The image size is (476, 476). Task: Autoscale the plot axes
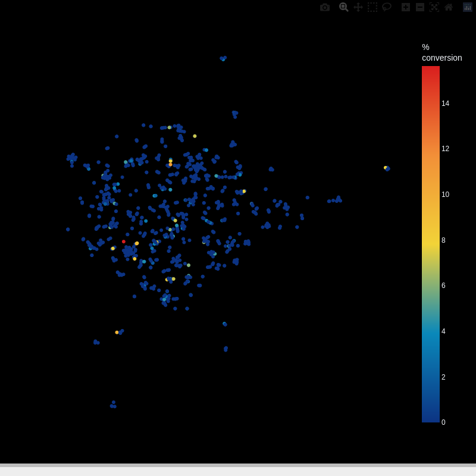434,7
